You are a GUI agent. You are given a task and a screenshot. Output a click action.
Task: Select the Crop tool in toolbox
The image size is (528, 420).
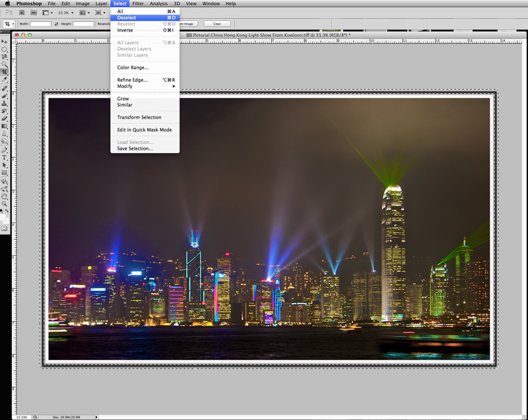pyautogui.click(x=5, y=72)
